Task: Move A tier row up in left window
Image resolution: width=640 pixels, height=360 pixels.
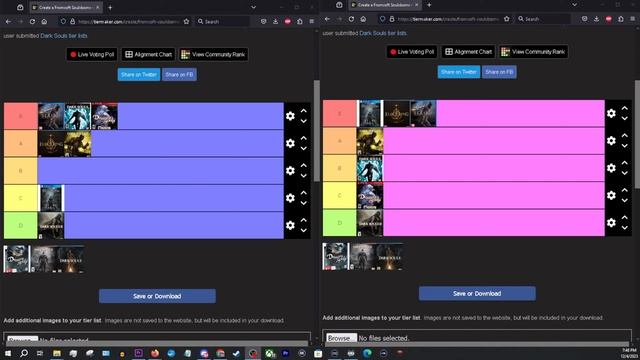Action: pos(304,138)
